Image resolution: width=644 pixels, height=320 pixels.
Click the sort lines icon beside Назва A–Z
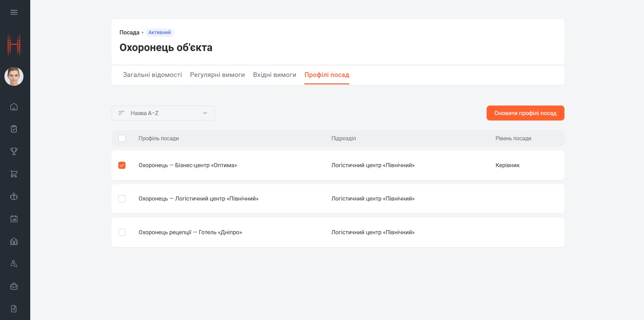121,113
